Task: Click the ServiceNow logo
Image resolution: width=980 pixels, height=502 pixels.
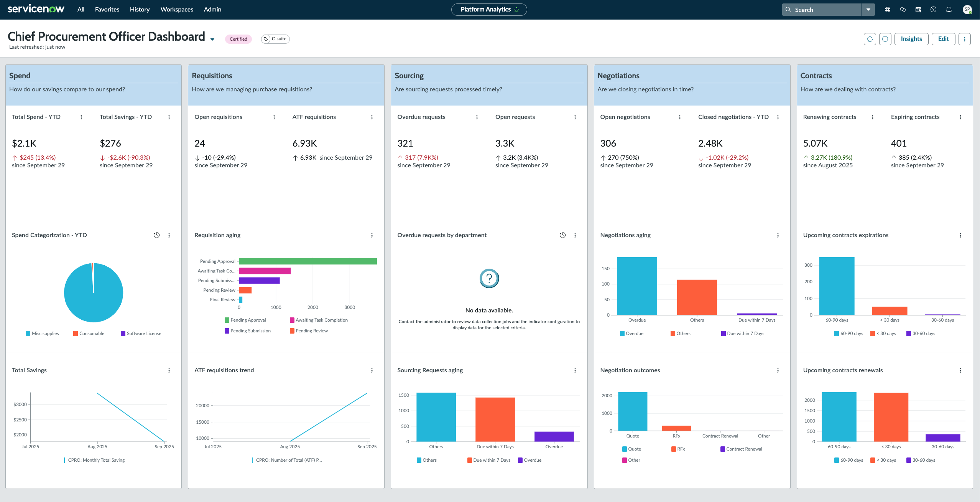Action: (36, 9)
